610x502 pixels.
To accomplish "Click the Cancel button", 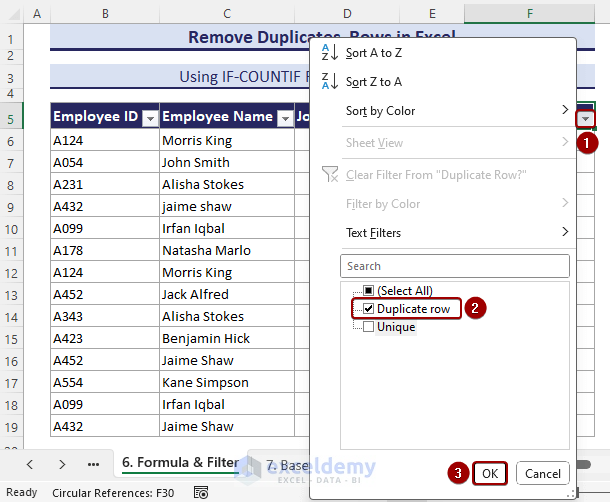I will click(x=543, y=473).
